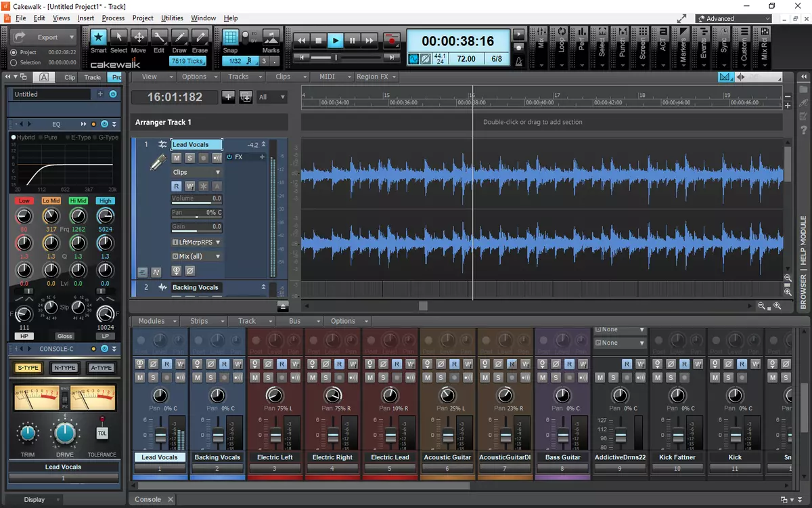Toggle Snap to grid on
The width and height of the screenshot is (812, 508).
click(x=230, y=37)
